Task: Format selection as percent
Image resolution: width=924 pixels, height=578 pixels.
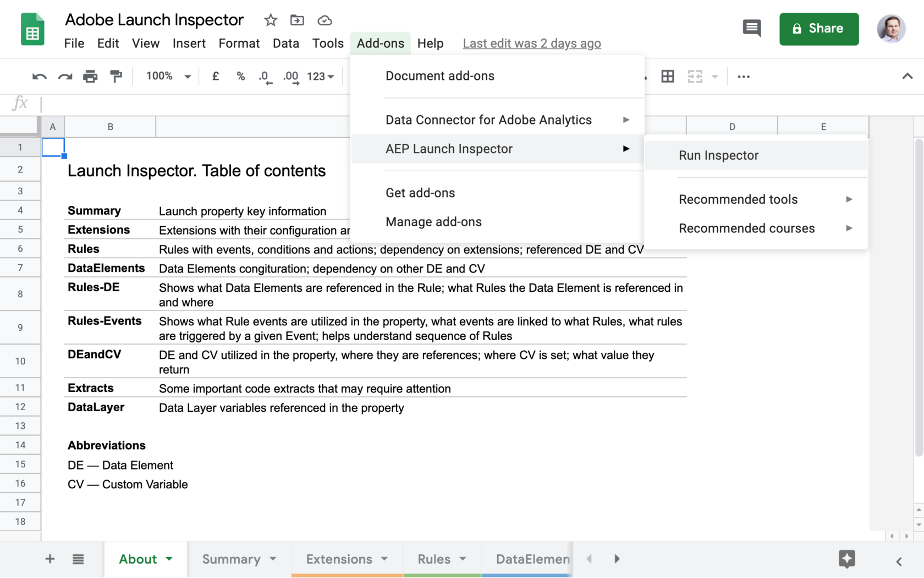Action: pos(241,77)
